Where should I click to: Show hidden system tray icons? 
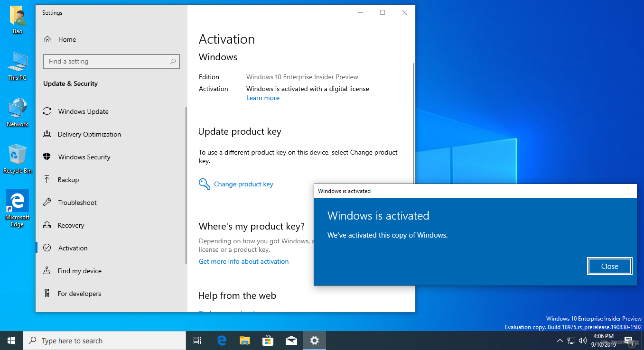pos(560,341)
